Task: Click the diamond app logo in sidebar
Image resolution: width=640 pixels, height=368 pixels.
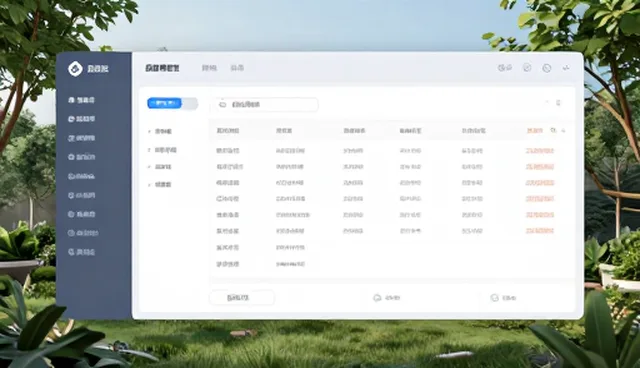Action: (x=75, y=69)
